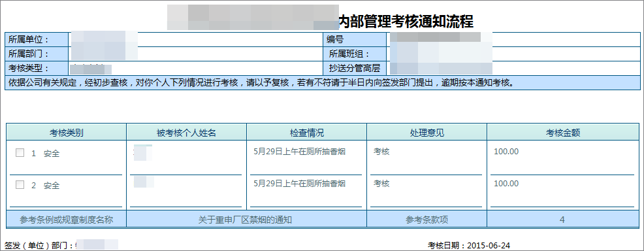Click the second row 检查情况 text field

click(306, 191)
